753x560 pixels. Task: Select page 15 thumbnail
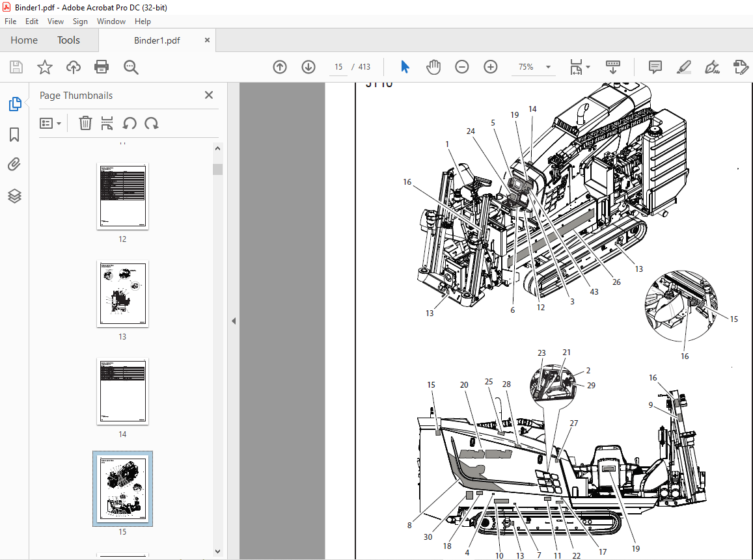point(122,488)
